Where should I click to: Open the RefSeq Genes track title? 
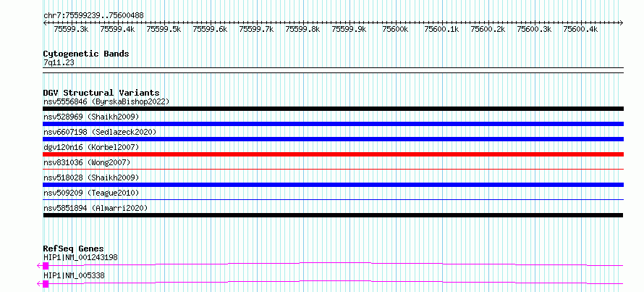(74, 249)
